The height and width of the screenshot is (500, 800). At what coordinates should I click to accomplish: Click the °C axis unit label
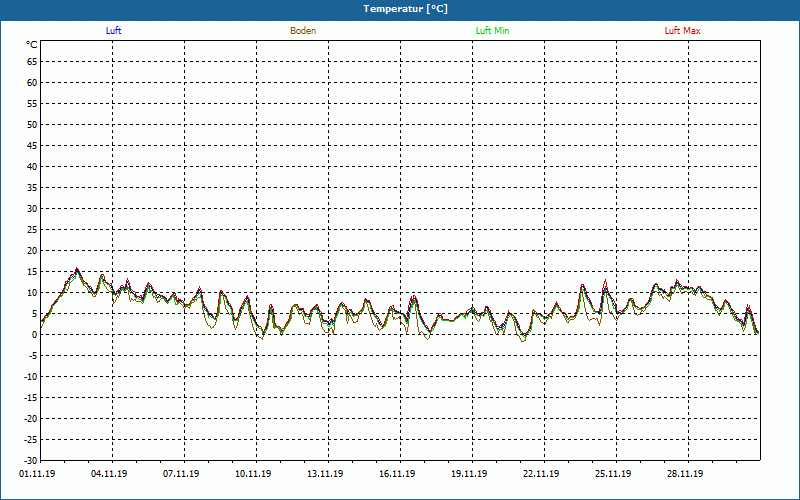(x=32, y=45)
